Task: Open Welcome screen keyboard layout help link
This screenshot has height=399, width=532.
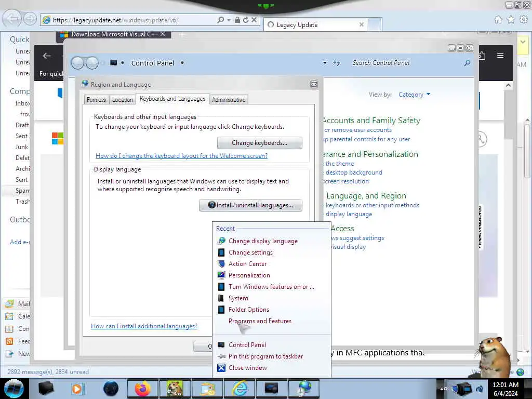Action: coord(181,156)
